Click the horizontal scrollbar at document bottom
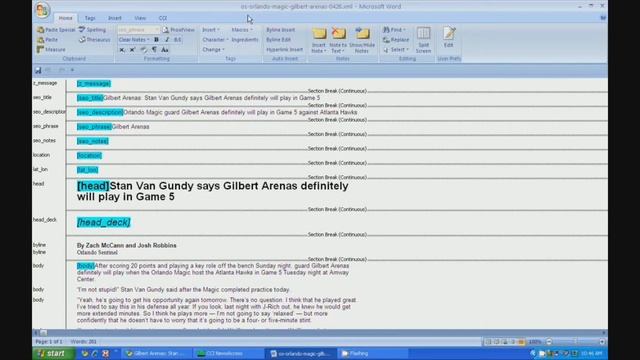The width and height of the screenshot is (640, 360). tap(320, 333)
